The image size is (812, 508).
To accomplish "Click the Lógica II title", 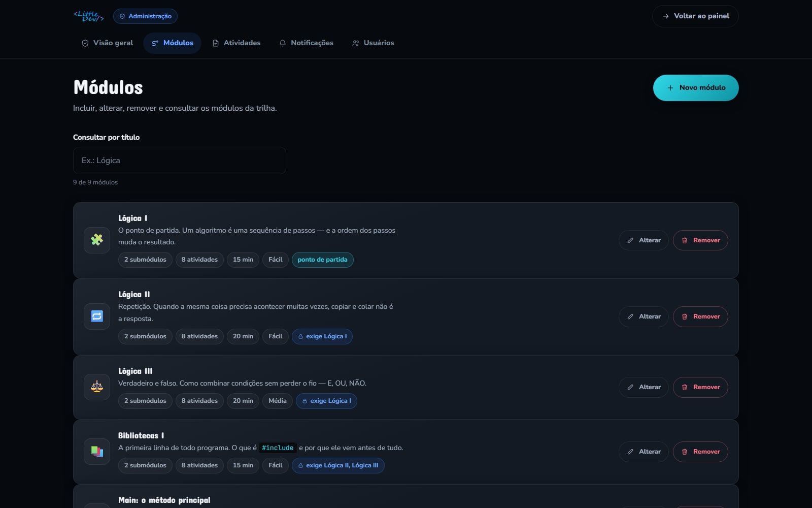I will pos(134,294).
